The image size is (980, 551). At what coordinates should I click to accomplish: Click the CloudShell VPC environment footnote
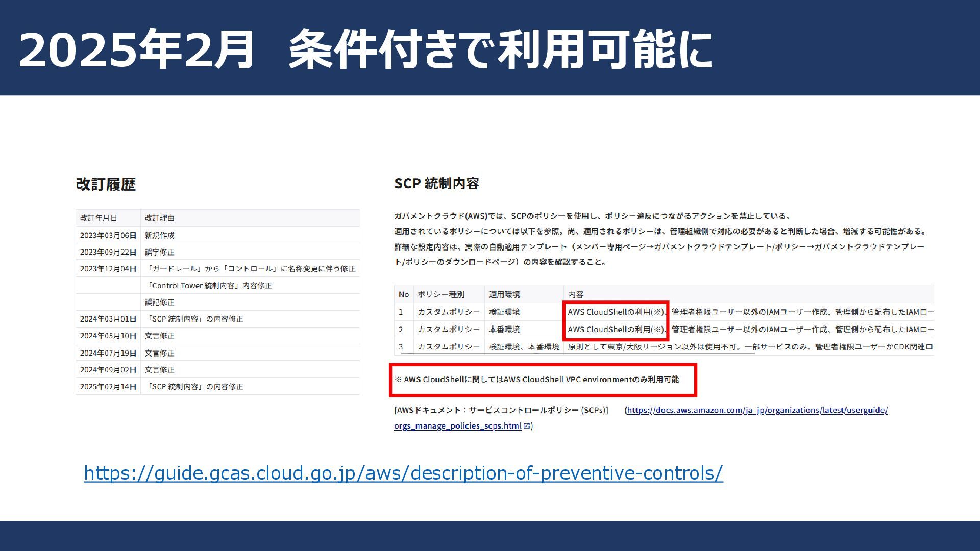pyautogui.click(x=536, y=379)
